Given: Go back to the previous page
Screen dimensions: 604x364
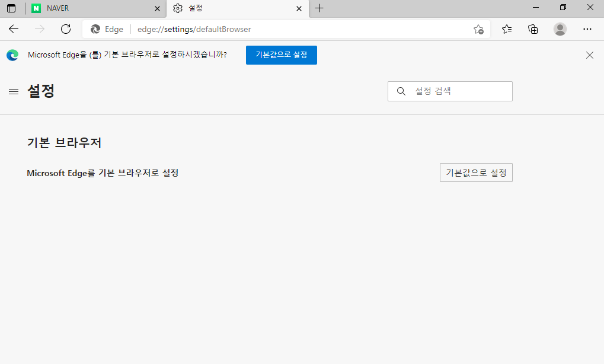Looking at the screenshot, I should [x=14, y=29].
